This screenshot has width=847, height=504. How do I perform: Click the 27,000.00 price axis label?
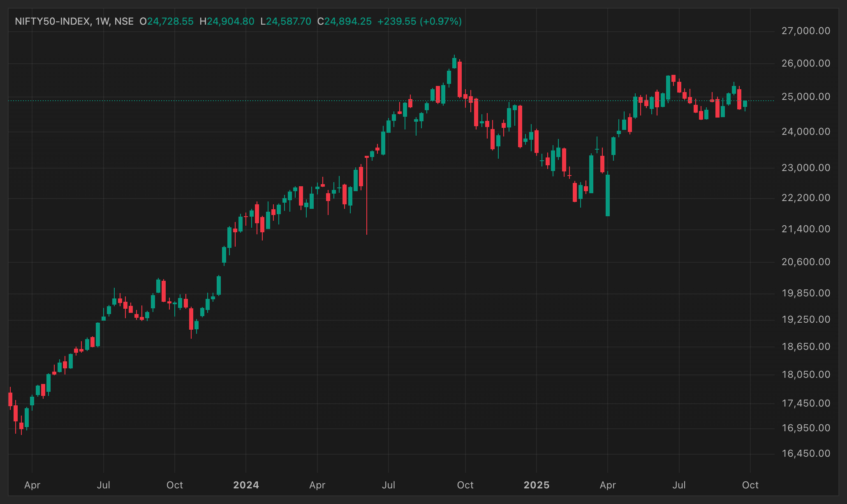point(806,31)
